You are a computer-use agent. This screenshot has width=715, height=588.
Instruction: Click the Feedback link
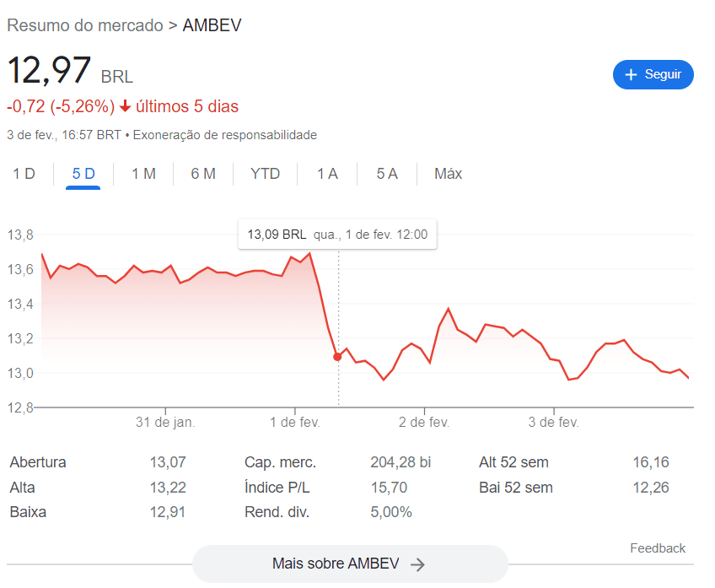658,548
